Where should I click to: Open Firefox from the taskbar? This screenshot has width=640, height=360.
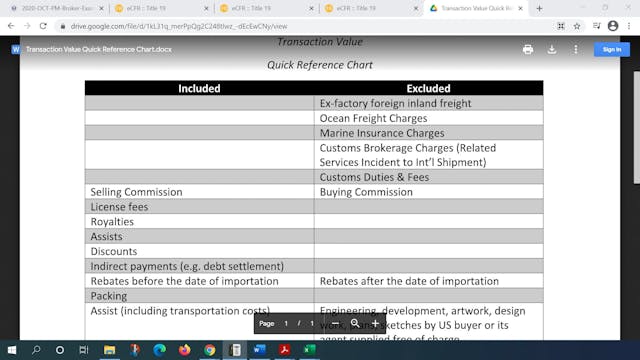tap(184, 350)
